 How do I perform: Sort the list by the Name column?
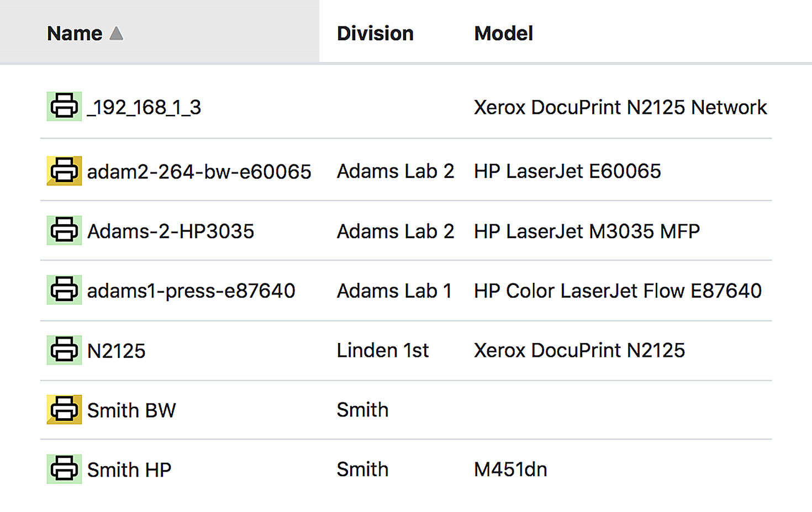75,34
